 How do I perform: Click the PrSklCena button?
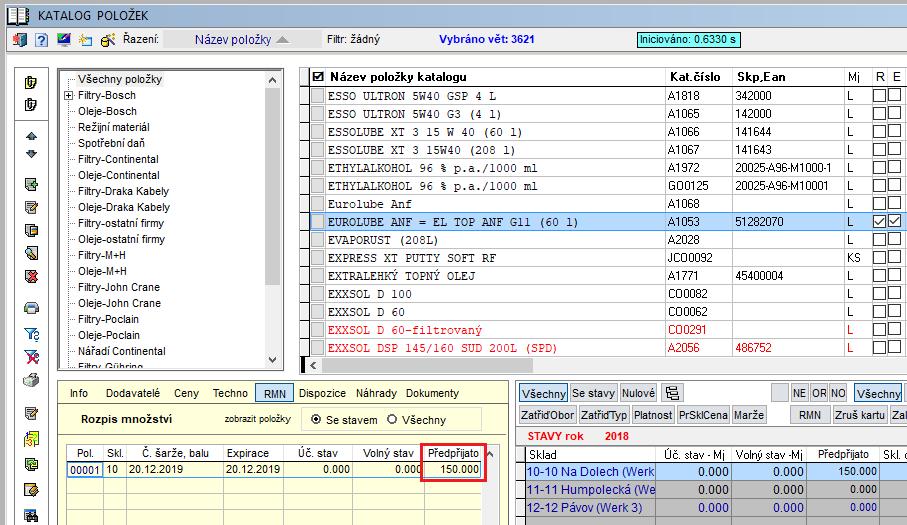703,415
